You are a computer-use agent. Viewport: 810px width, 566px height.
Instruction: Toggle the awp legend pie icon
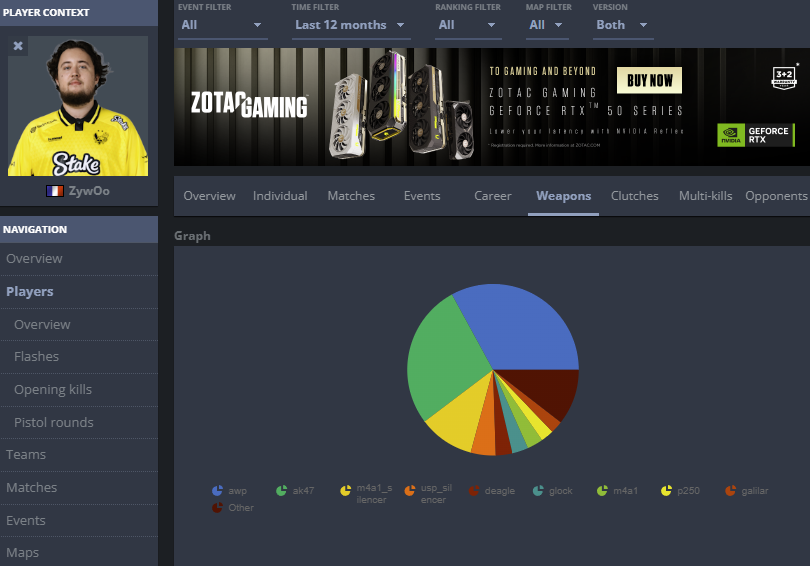click(217, 491)
